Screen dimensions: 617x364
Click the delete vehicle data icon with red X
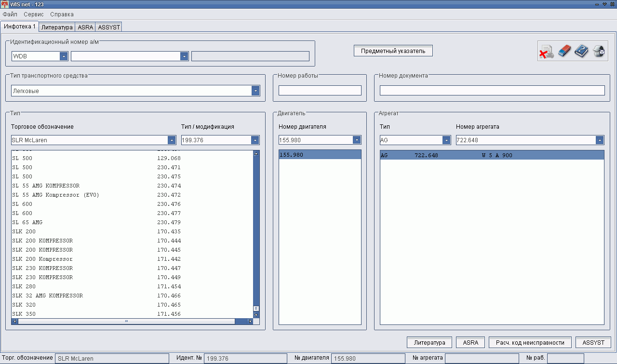(x=546, y=51)
